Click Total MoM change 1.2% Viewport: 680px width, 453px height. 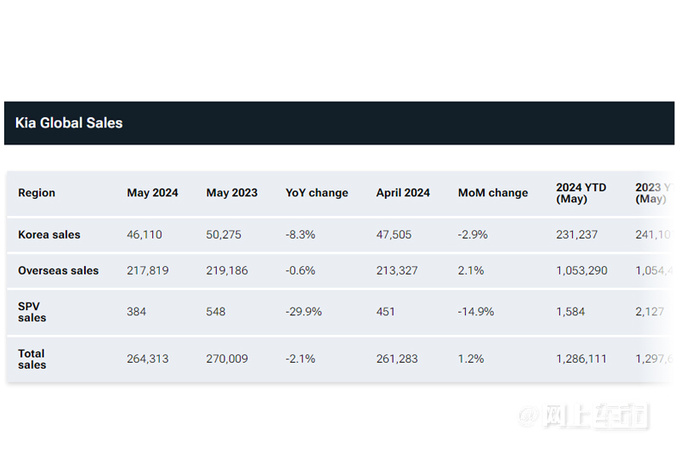[x=471, y=359]
